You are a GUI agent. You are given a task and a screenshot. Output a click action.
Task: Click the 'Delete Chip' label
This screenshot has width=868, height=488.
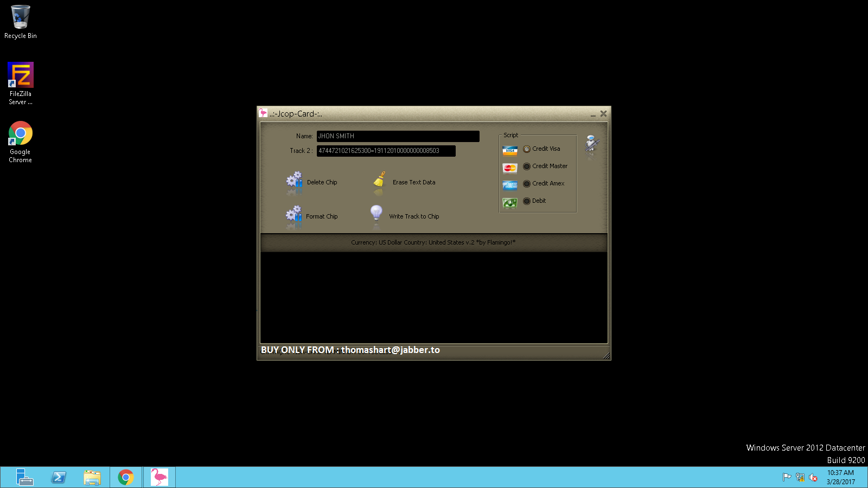tap(322, 182)
